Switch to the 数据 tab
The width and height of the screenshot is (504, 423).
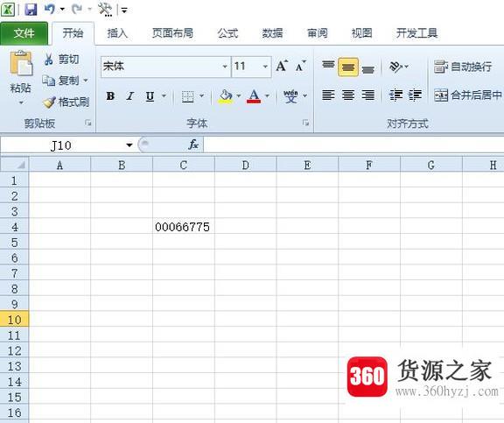[272, 33]
